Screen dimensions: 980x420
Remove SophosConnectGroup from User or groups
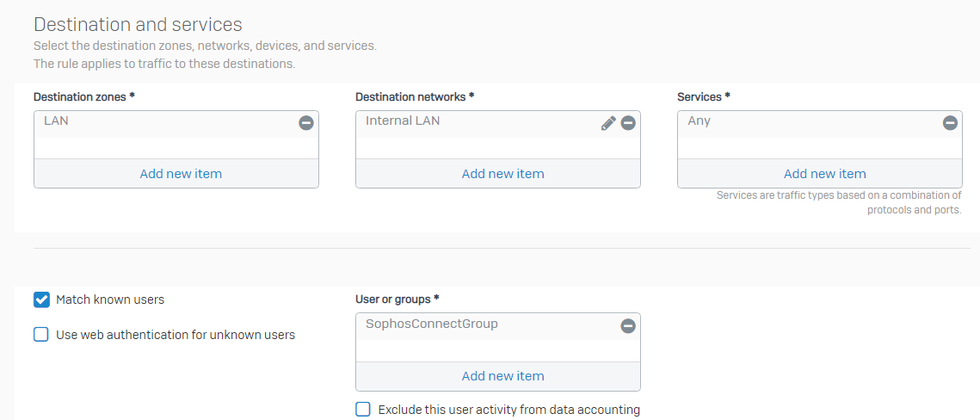point(628,325)
